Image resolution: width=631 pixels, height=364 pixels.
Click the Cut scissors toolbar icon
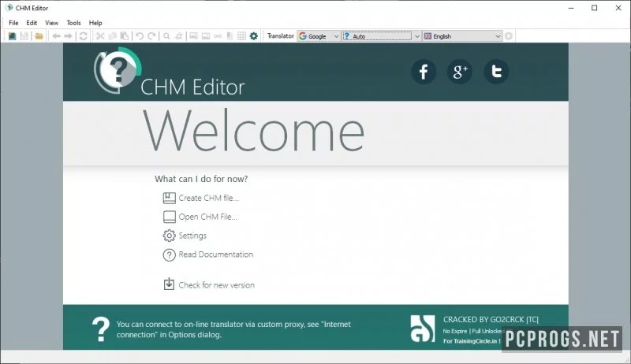(x=100, y=36)
